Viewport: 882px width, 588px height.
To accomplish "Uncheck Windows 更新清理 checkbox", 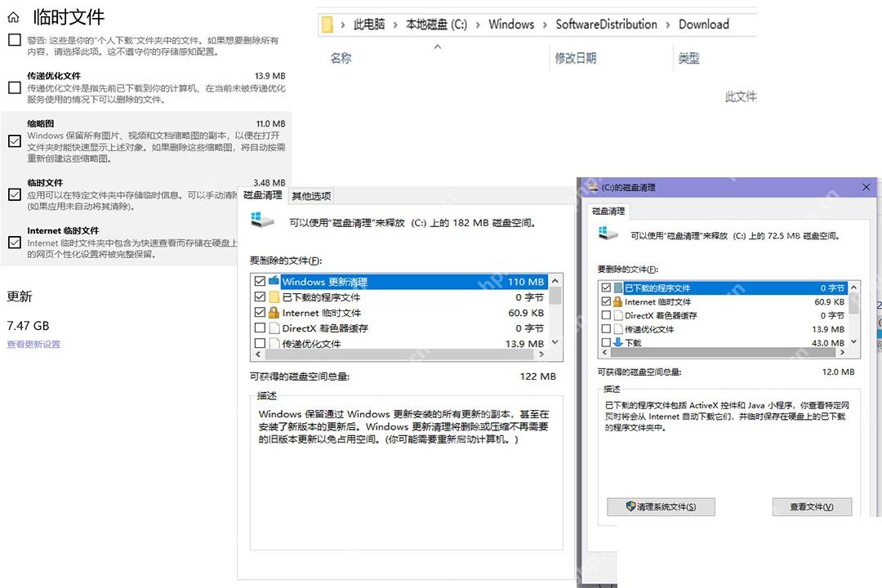I will pyautogui.click(x=260, y=281).
